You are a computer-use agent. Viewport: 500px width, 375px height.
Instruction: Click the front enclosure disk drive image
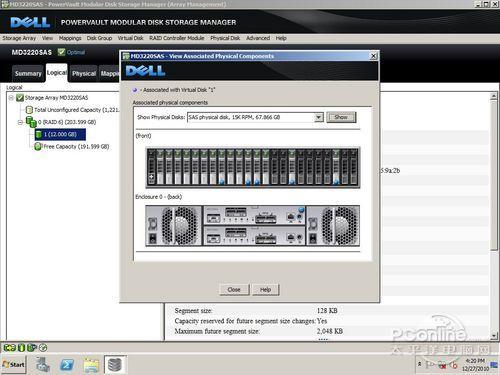coord(253,168)
